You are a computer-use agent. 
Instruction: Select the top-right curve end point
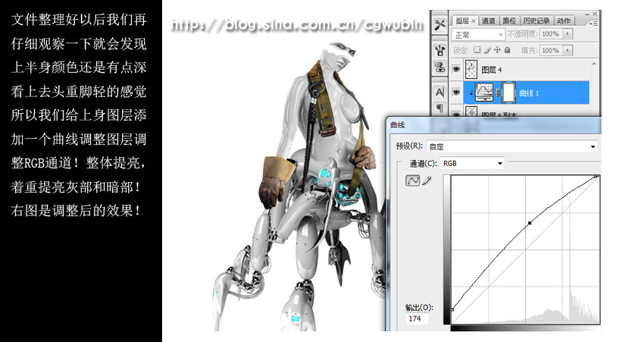coord(597,177)
